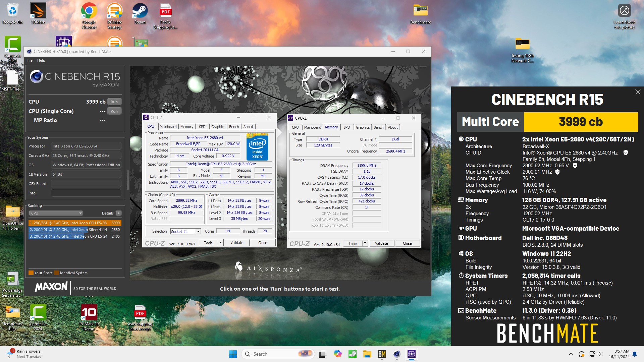Screen dimensions: 644x362
Task: Open the Copilot taskbar icon
Action: point(338,354)
